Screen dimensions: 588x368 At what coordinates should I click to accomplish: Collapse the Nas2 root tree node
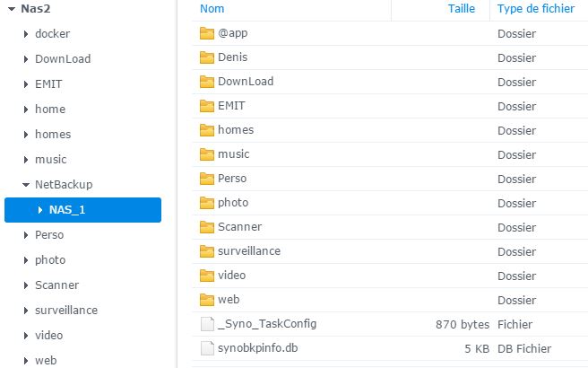pyautogui.click(x=12, y=9)
